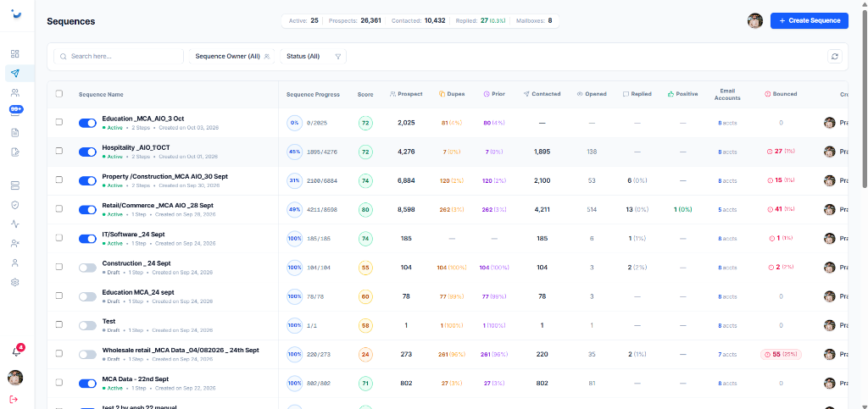
Task: Click the refresh icon button
Action: [x=835, y=57]
